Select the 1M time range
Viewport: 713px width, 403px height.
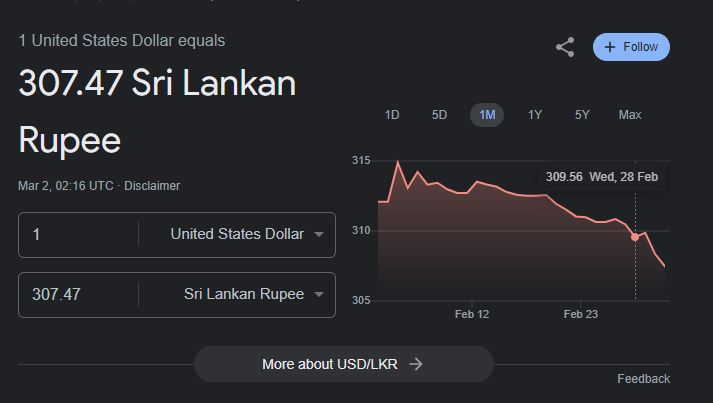pyautogui.click(x=487, y=115)
